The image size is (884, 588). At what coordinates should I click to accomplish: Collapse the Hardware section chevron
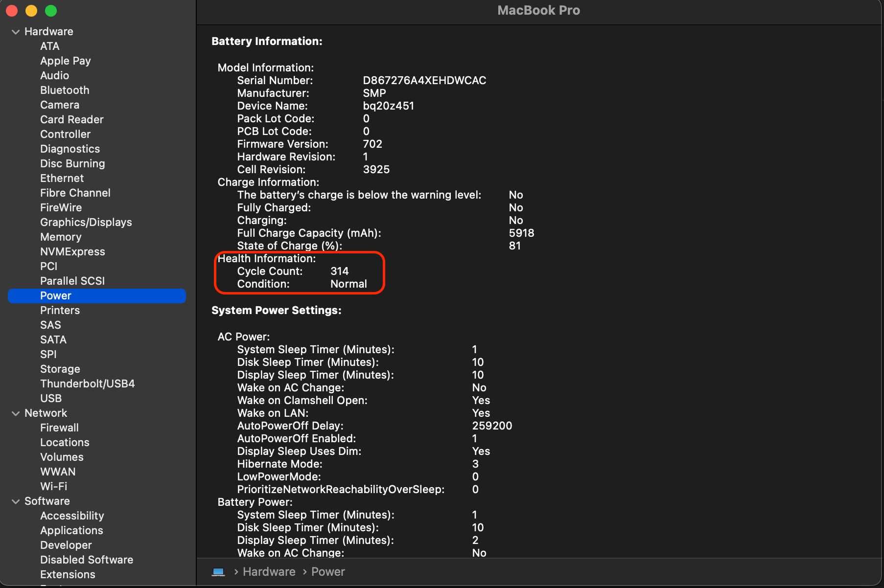[16, 32]
